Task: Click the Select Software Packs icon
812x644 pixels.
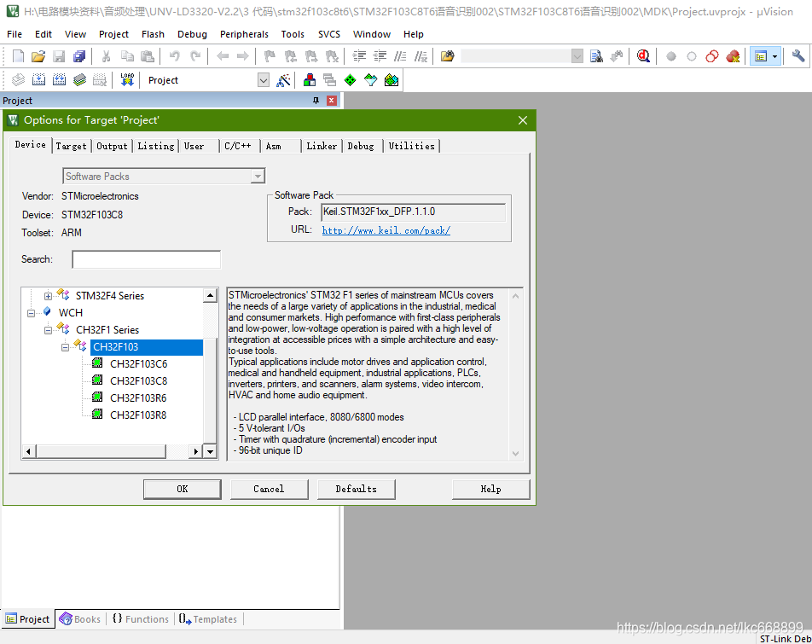Action: coord(371,79)
